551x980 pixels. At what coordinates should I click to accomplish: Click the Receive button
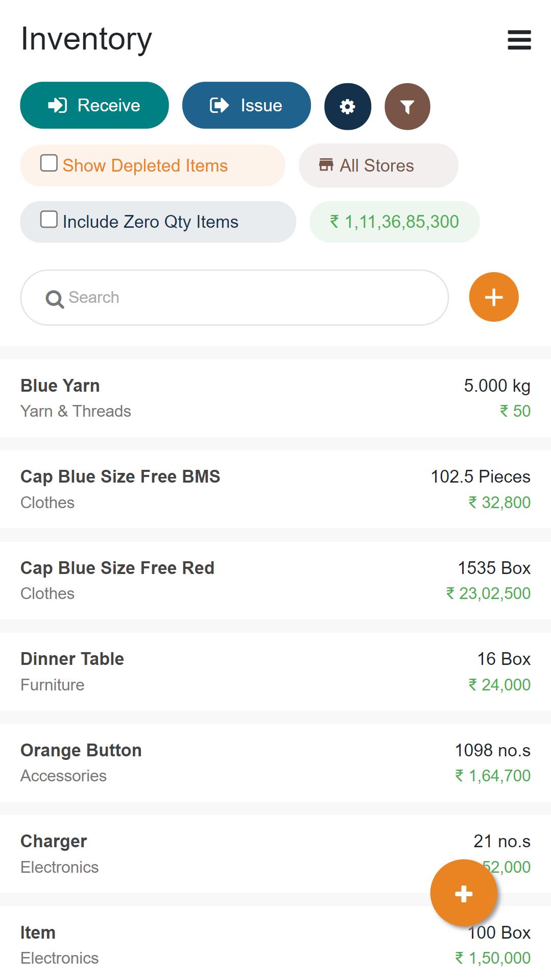click(x=94, y=105)
